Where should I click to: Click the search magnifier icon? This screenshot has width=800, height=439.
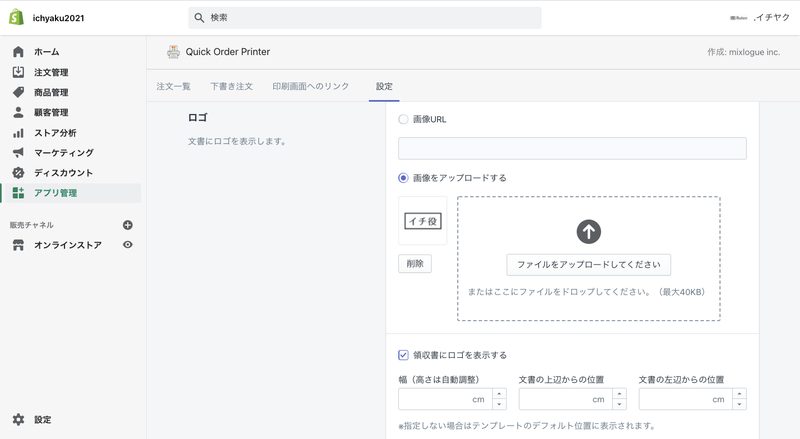(199, 18)
